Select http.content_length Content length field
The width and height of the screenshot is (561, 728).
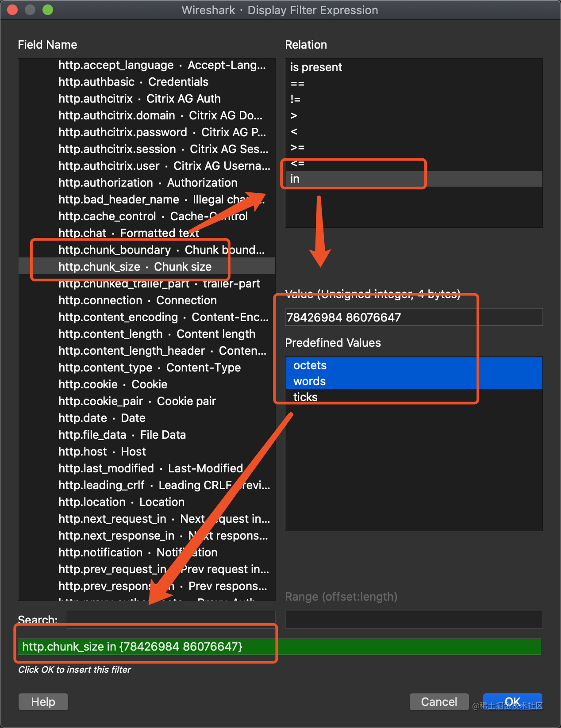coord(146,334)
